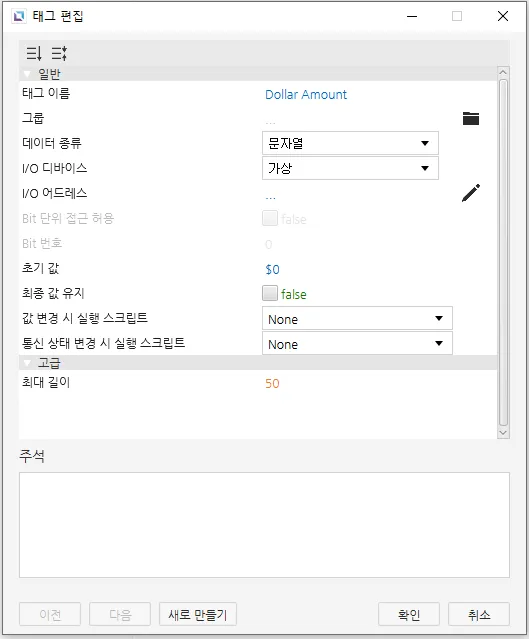Click the 최대 길이 value 50
The height and width of the screenshot is (639, 529).
272,383
